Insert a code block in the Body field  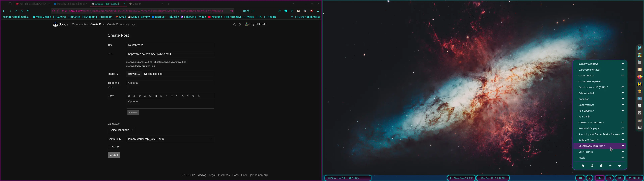177,96
